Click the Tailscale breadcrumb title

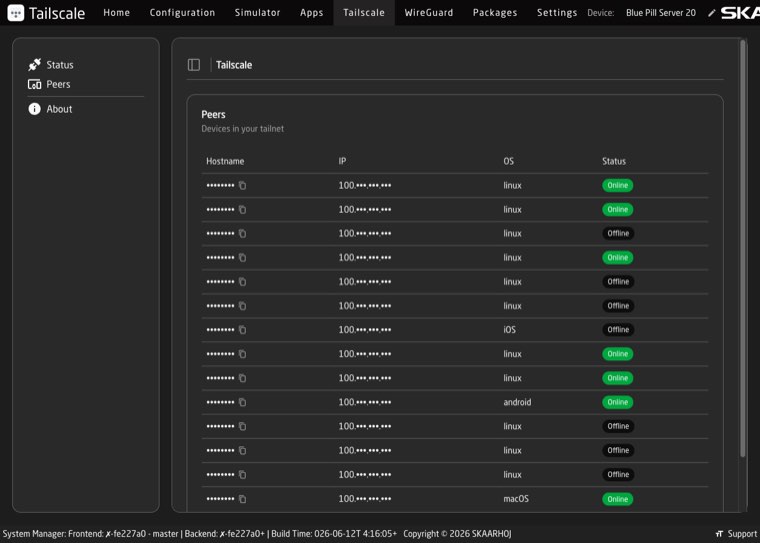tap(234, 65)
